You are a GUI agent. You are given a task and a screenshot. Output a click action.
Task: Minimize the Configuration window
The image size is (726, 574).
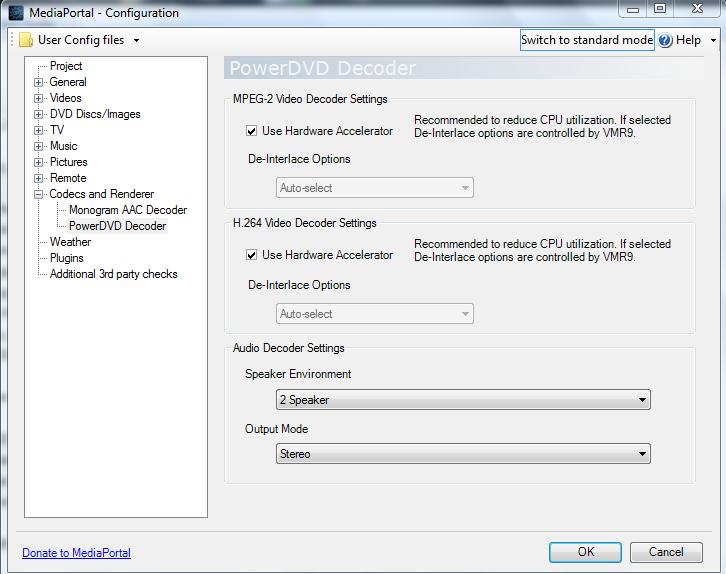coord(633,9)
